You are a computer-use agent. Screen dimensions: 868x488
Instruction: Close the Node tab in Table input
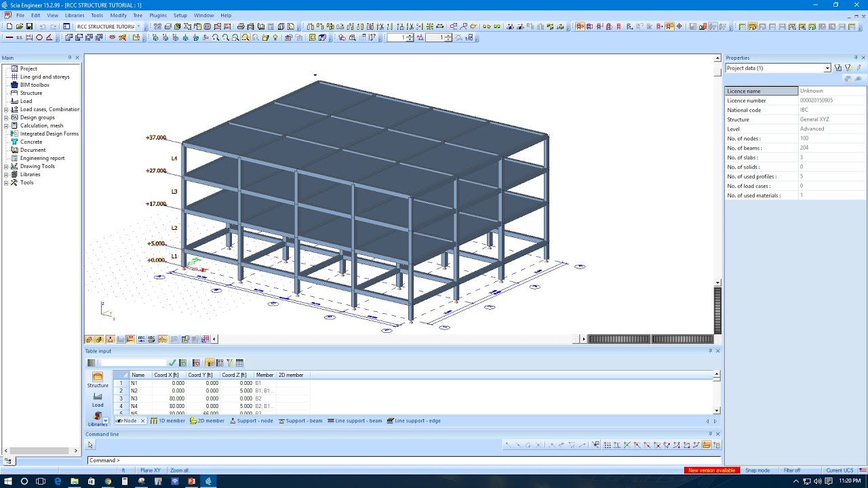(143, 421)
